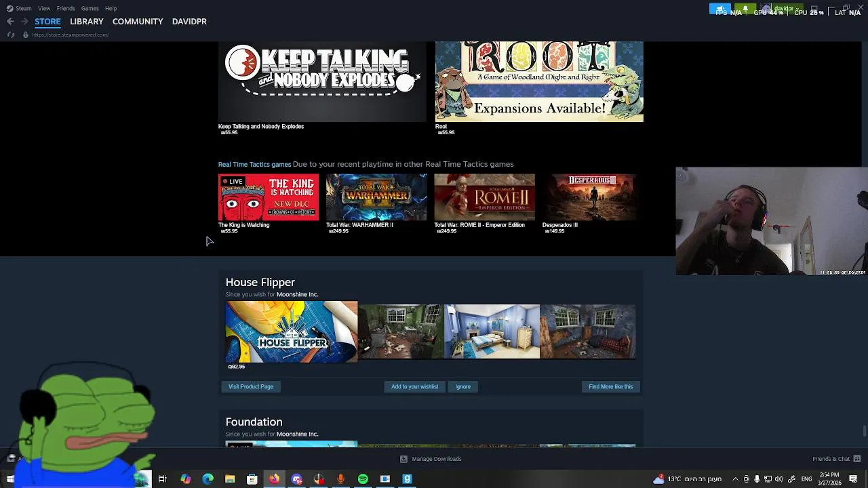Screen dimensions: 868x488
Task: Open The King is Watching live thumbnail
Action: (268, 197)
